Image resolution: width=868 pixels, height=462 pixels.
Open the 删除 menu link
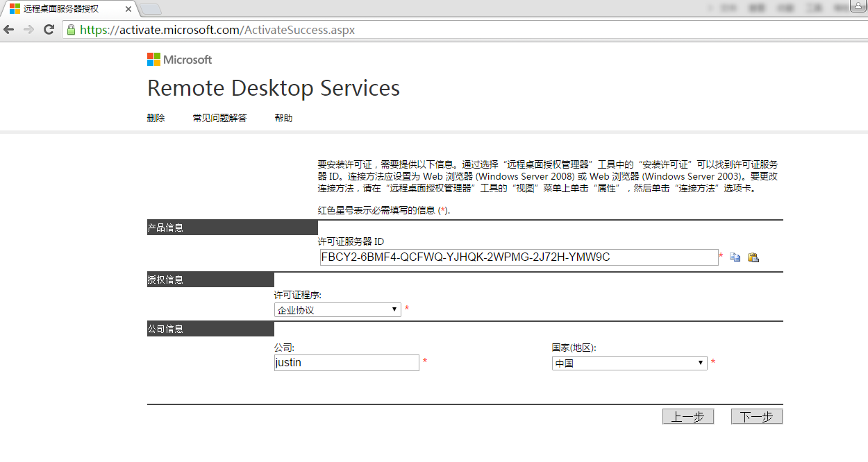[x=156, y=118]
